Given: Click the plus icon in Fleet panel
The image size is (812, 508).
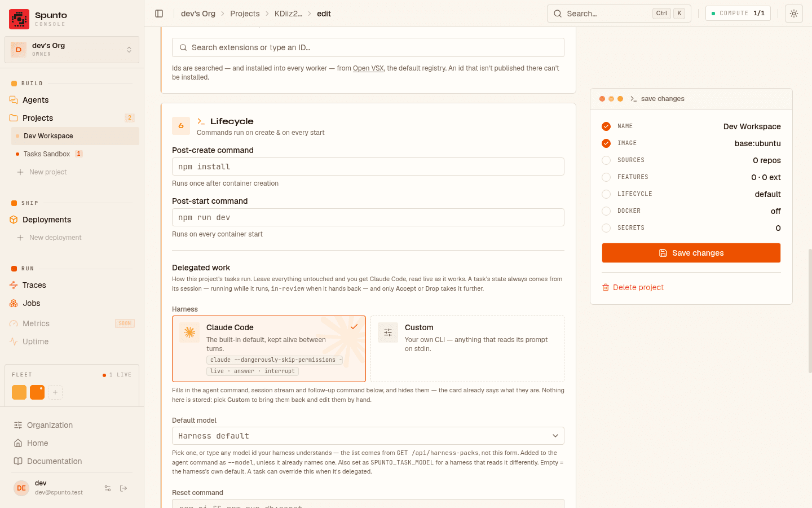Looking at the screenshot, I should pyautogui.click(x=55, y=392).
